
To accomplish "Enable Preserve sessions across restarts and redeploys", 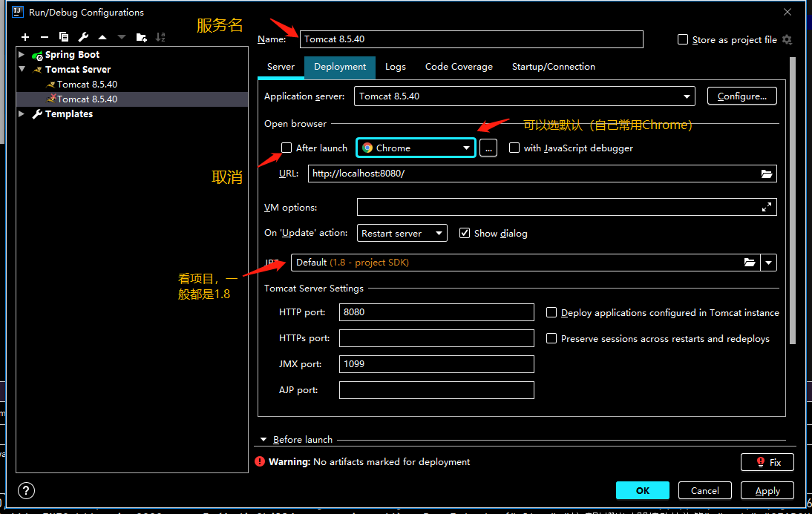I will pyautogui.click(x=551, y=338).
